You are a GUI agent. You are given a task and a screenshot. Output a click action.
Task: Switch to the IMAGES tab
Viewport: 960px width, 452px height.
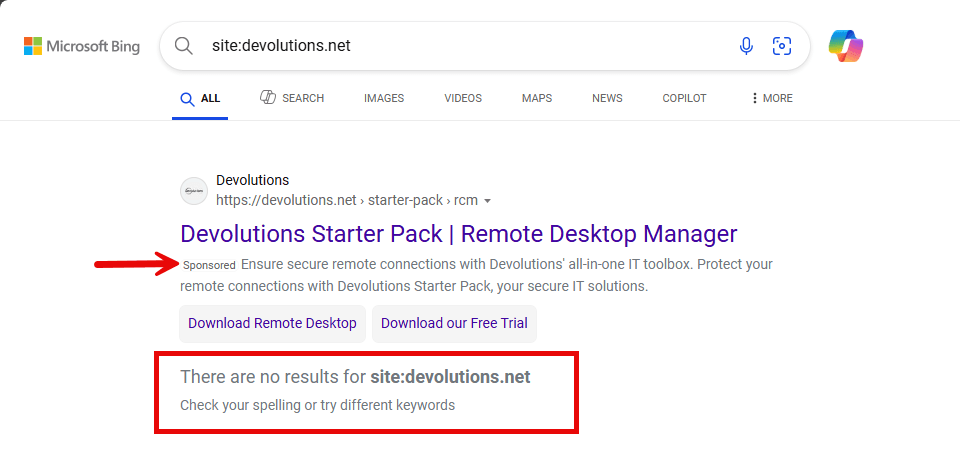pyautogui.click(x=384, y=98)
